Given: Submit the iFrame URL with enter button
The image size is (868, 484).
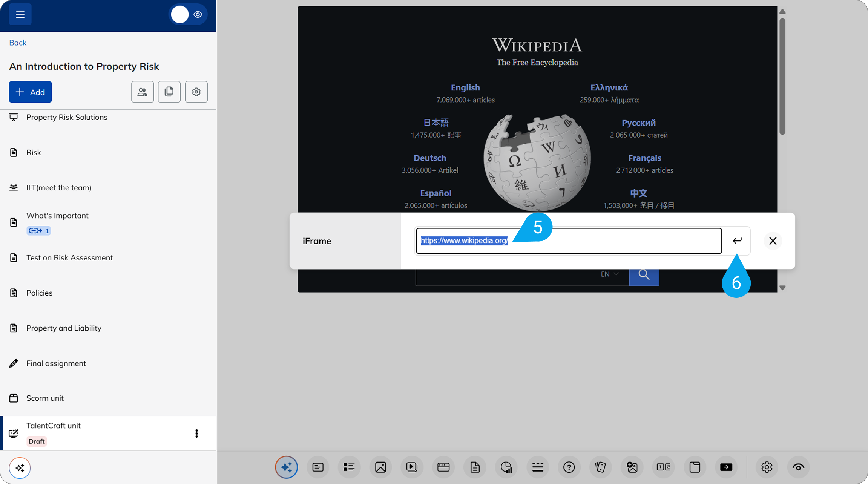Looking at the screenshot, I should click(737, 241).
